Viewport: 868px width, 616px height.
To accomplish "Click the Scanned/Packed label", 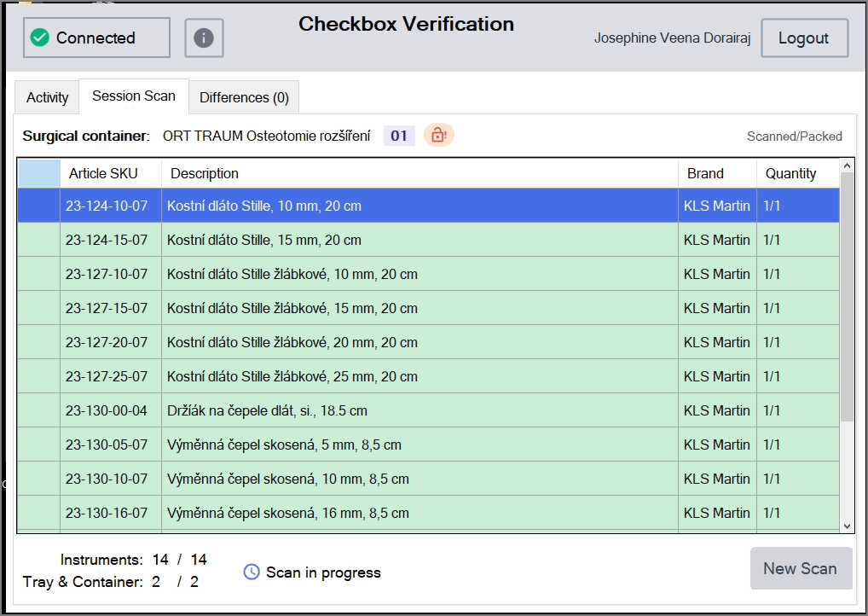I will tap(795, 137).
